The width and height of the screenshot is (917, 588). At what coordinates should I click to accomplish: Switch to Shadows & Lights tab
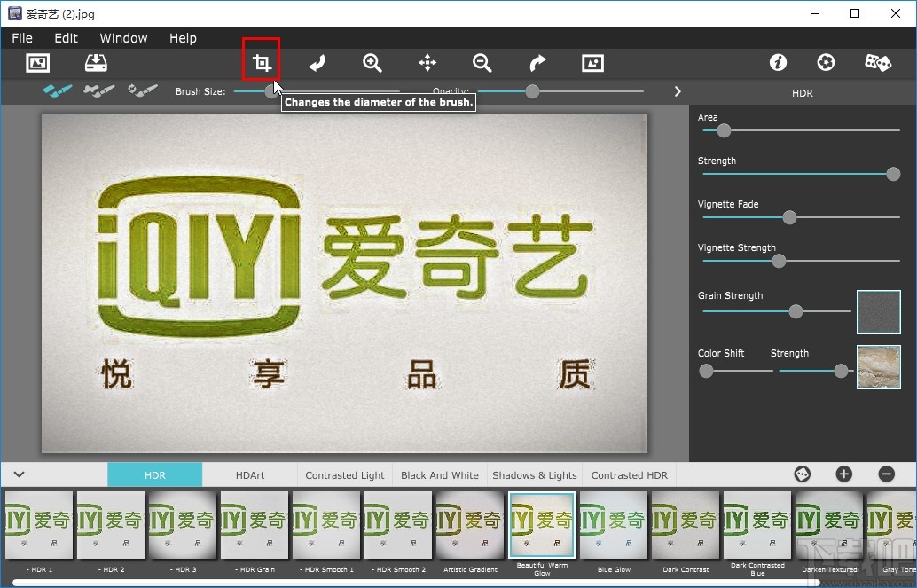click(535, 475)
